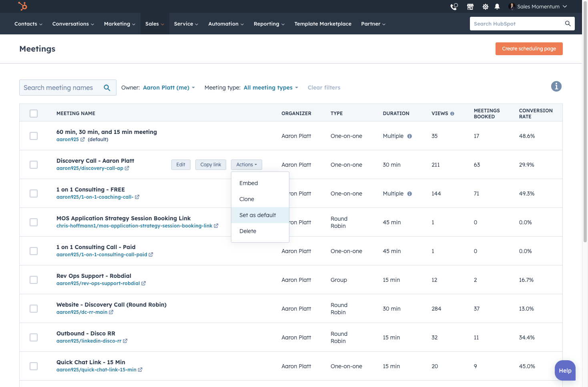Open the notifications bell
This screenshot has height=387, width=588.
497,6
